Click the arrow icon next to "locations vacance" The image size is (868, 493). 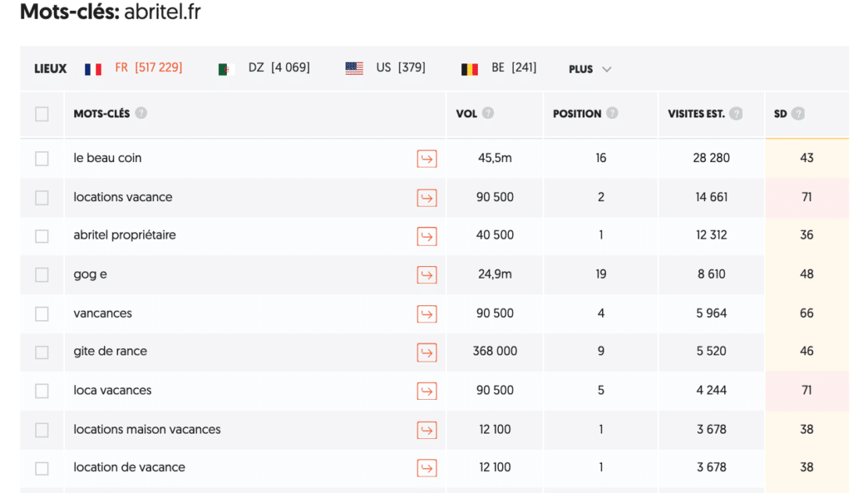tap(426, 198)
